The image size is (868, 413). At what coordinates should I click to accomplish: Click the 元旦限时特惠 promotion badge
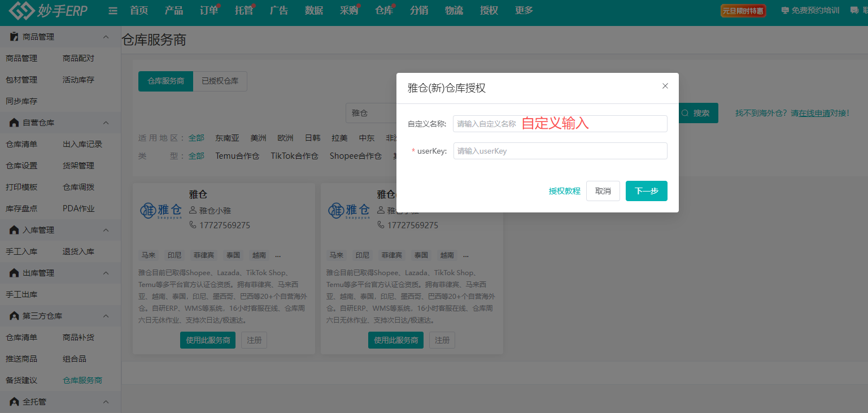pos(743,11)
